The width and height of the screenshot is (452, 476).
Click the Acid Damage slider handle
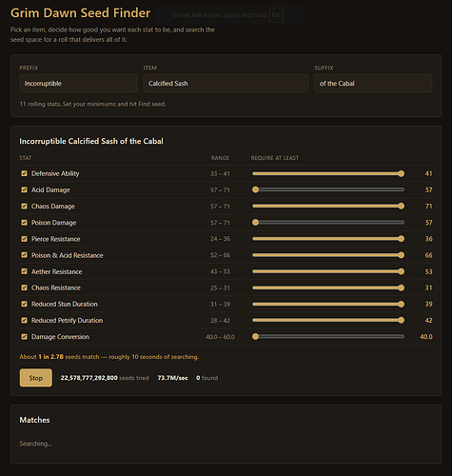pyautogui.click(x=255, y=189)
